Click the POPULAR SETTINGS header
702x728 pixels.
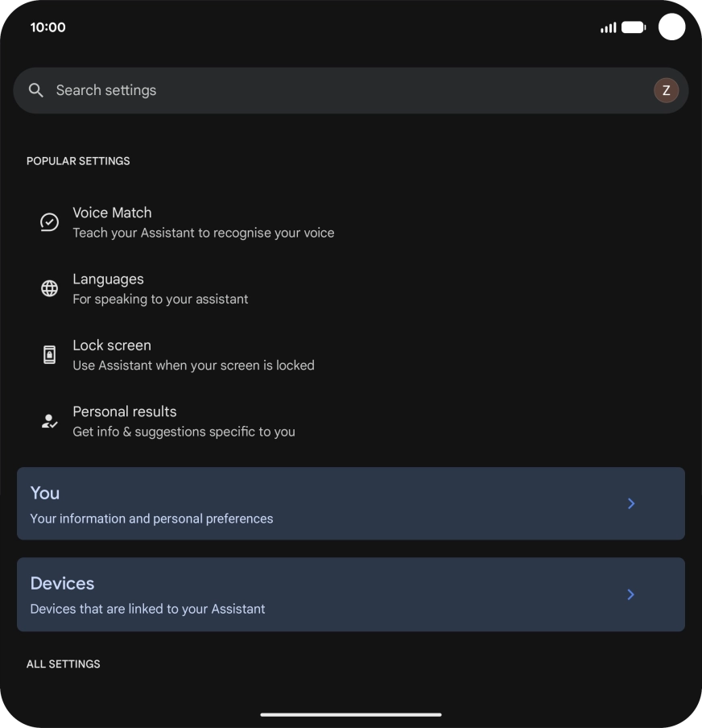pos(78,161)
